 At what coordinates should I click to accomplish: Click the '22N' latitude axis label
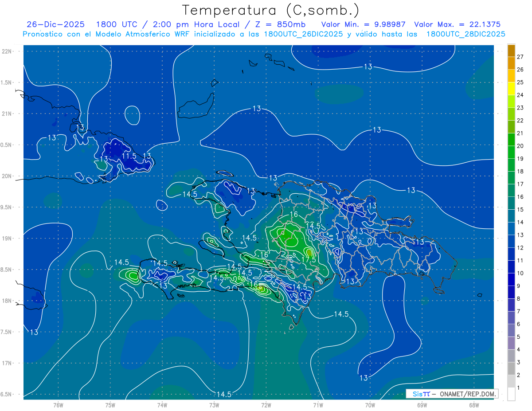8,51
